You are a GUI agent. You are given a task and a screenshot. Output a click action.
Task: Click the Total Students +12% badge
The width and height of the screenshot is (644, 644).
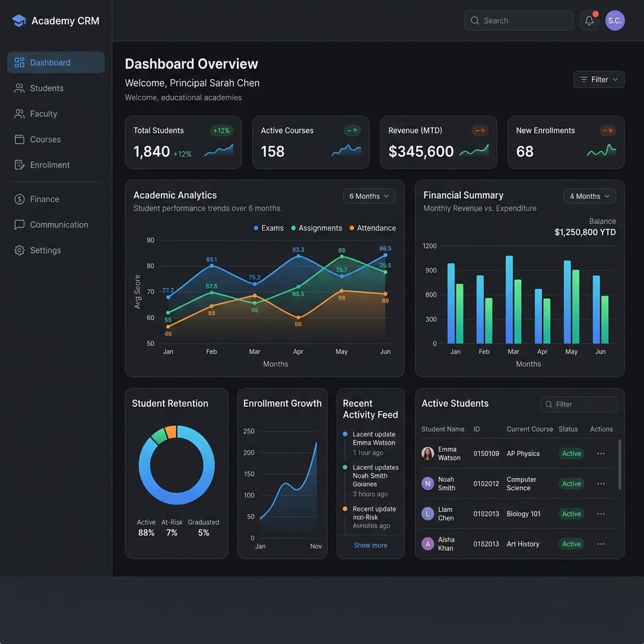tap(221, 131)
